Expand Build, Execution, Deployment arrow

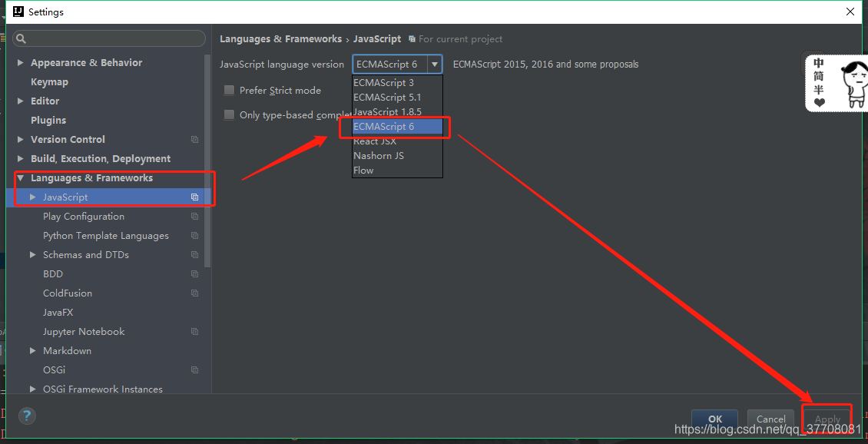(x=21, y=159)
